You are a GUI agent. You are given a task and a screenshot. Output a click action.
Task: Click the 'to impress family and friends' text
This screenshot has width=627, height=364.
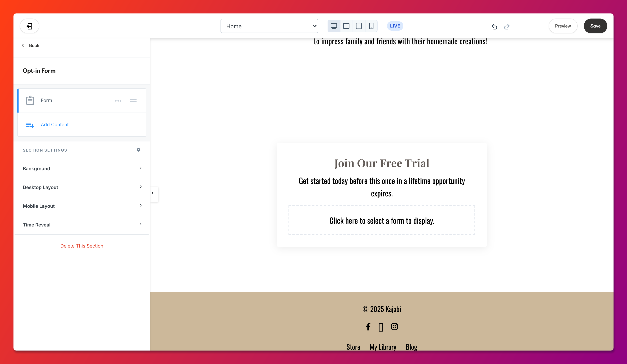(400, 42)
